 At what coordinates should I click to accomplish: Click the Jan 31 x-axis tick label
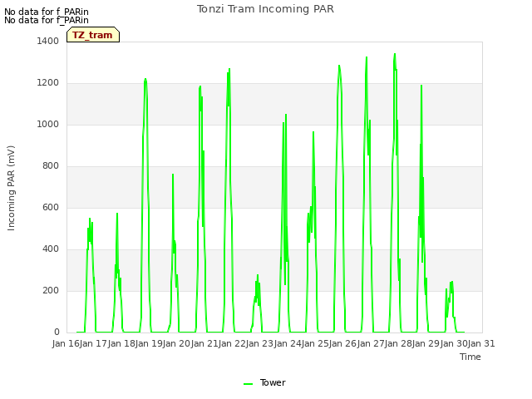481,343
